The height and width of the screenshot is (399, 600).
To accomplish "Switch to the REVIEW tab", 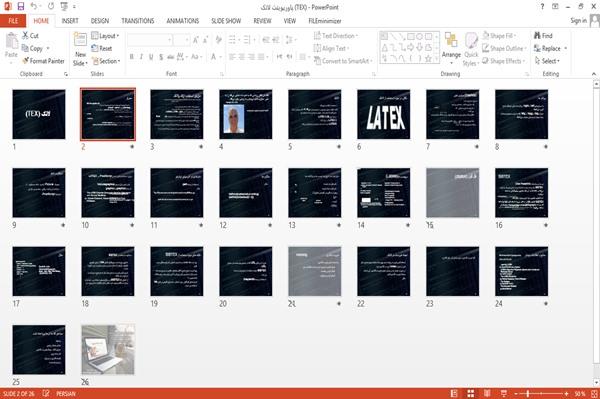I will tap(262, 21).
